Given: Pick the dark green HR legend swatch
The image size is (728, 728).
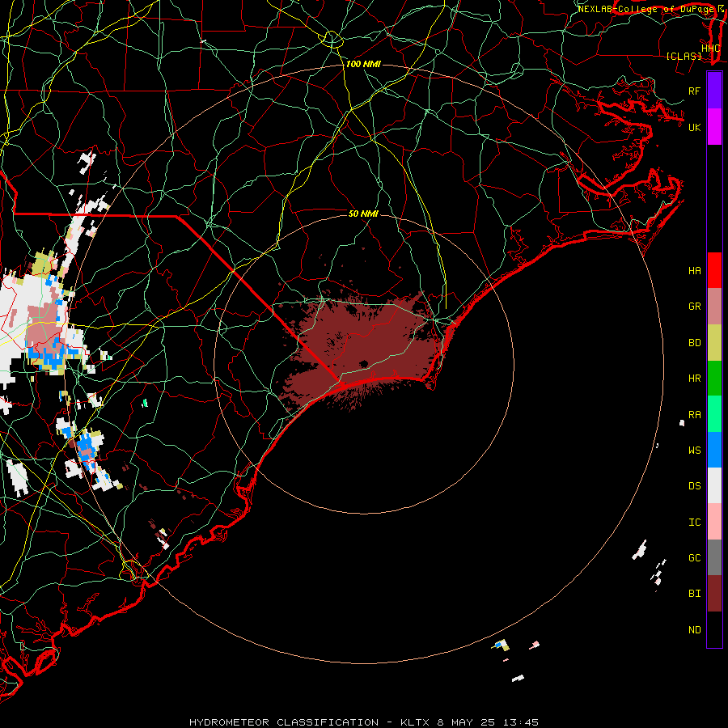Looking at the screenshot, I should coord(714,378).
